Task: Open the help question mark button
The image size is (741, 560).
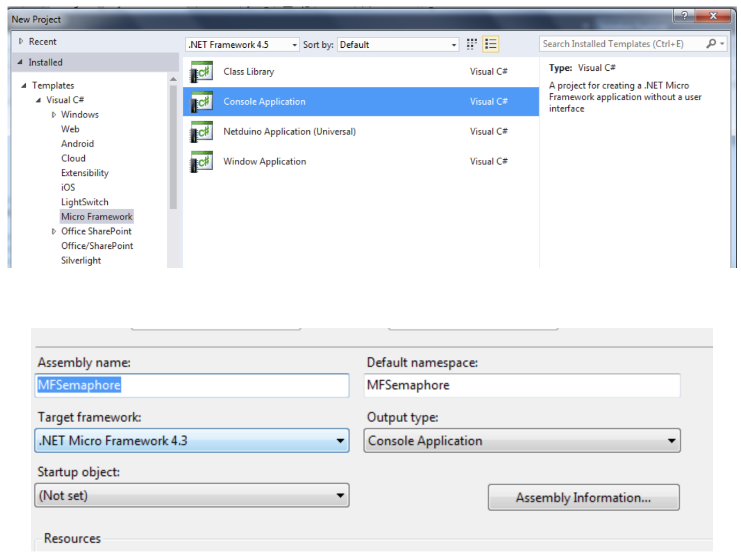Action: [684, 16]
